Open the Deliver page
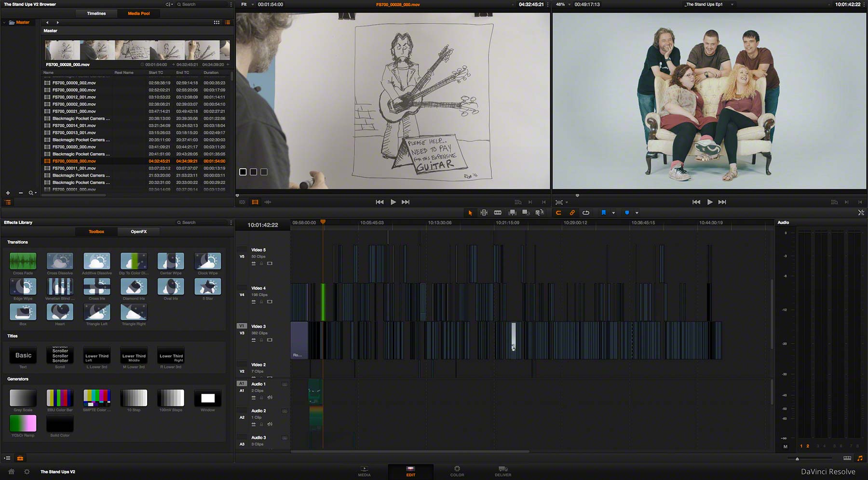 tap(502, 471)
